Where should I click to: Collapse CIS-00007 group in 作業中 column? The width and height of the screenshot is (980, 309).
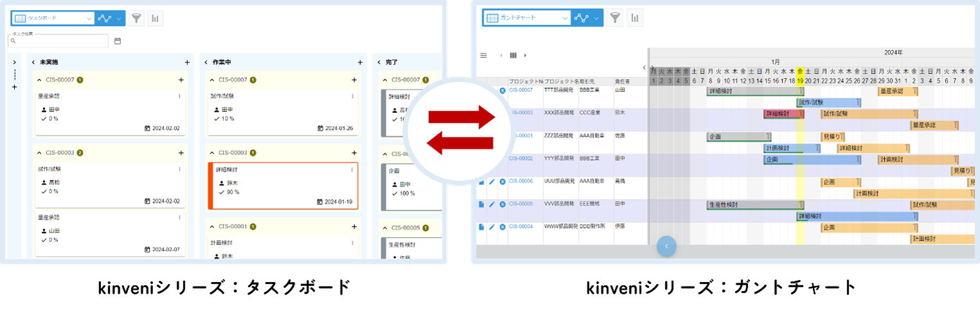(213, 80)
